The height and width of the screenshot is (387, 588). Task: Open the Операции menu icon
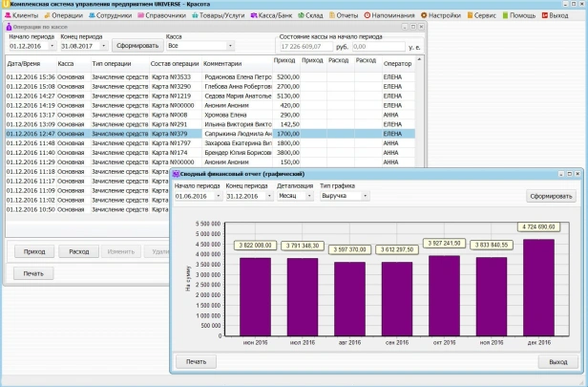pos(47,15)
